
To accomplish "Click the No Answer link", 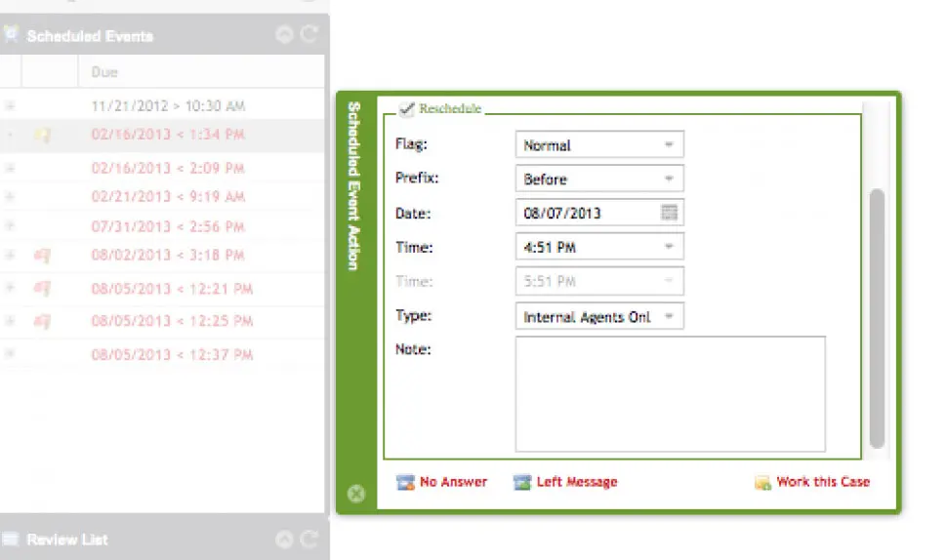I will (x=453, y=482).
